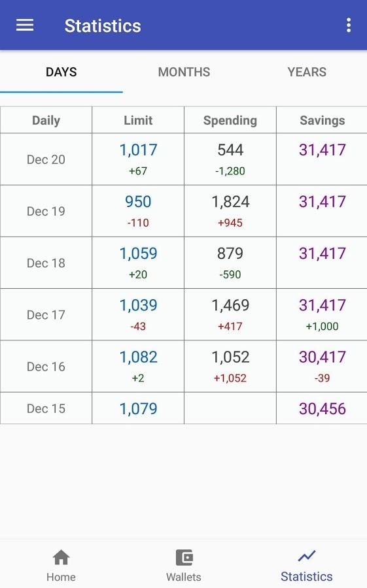Tap the Statistics chart icon
This screenshot has width=367, height=588.
coord(307,556)
